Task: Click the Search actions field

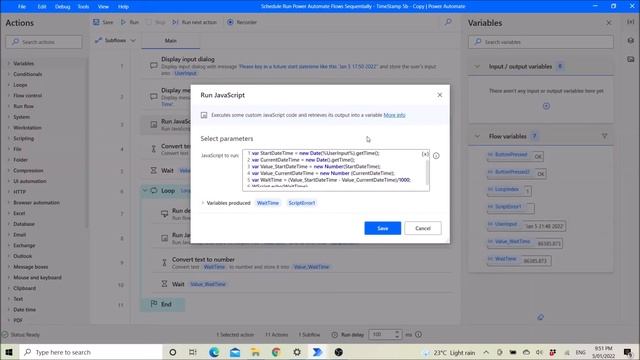Action: (44, 42)
